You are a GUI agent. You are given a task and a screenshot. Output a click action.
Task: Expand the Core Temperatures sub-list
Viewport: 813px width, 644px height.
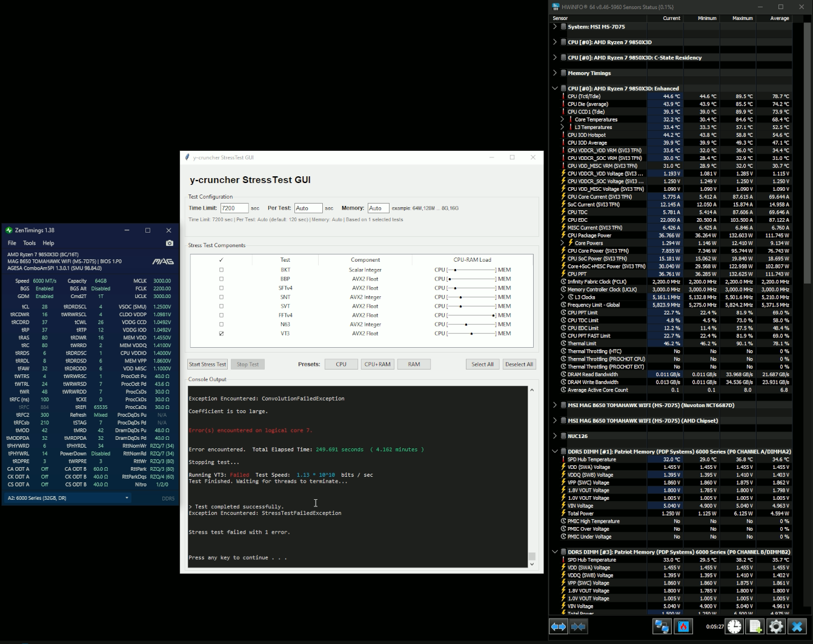point(563,119)
